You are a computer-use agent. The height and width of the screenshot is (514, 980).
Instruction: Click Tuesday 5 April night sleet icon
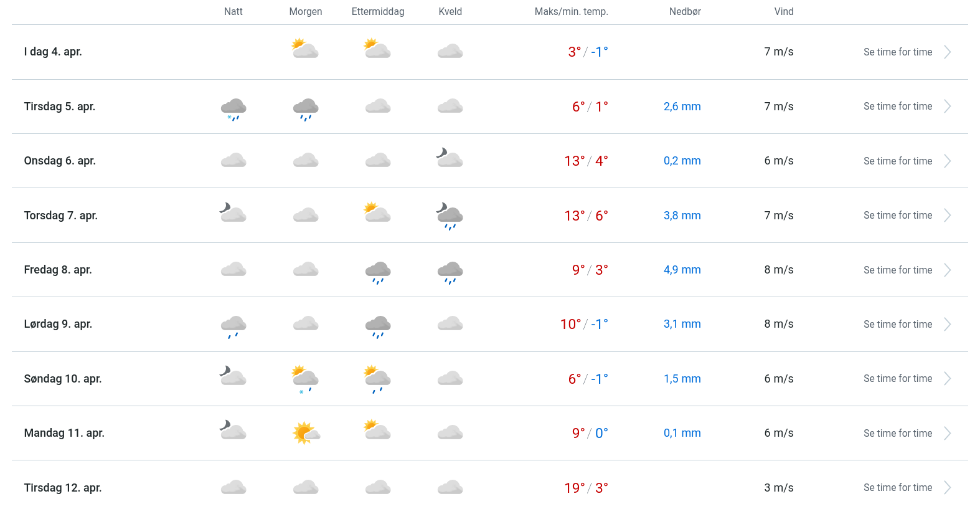click(233, 108)
